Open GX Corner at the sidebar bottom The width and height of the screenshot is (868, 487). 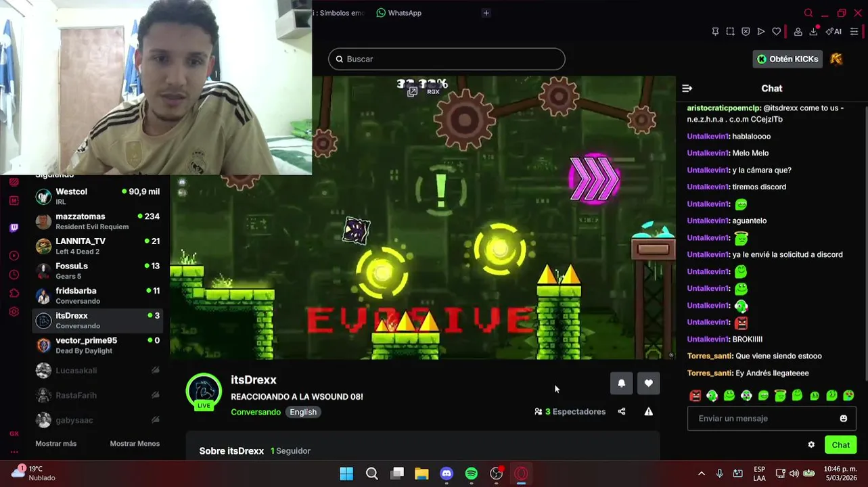click(14, 434)
